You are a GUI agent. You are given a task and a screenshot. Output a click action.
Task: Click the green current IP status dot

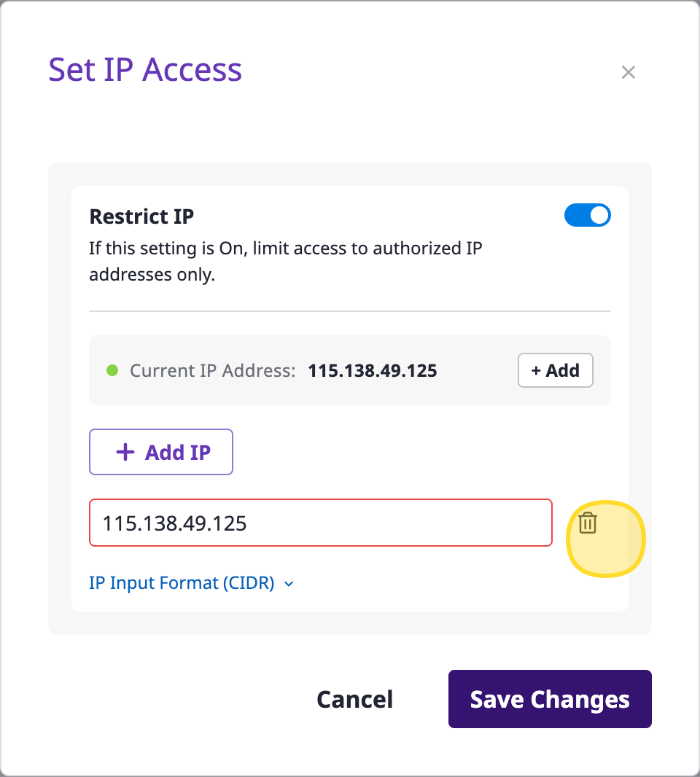(112, 370)
